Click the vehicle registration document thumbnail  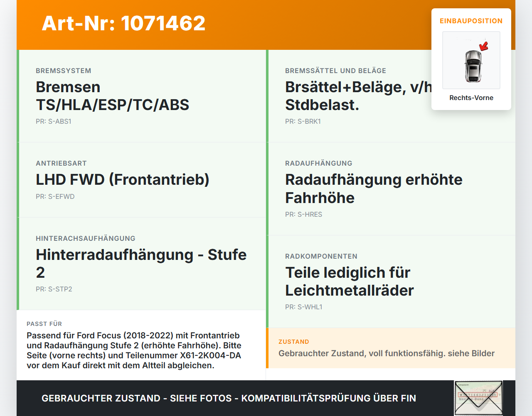tap(478, 398)
